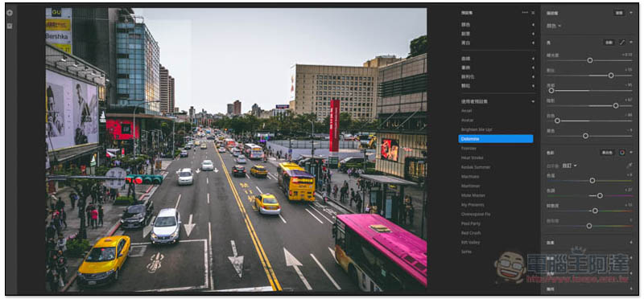Click the 鮮豔度 vibrance slider handle
Image resolution: width=644 pixels, height=299 pixels.
pyautogui.click(x=595, y=211)
